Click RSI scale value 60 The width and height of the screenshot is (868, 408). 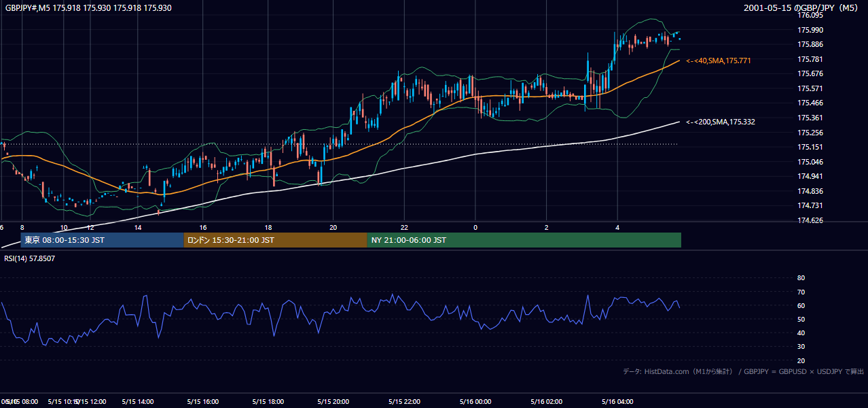[x=801, y=305]
